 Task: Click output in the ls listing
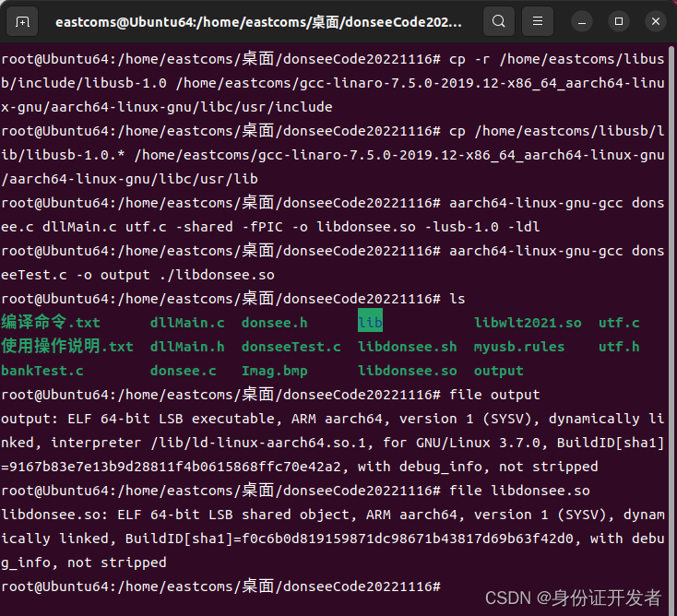point(499,371)
